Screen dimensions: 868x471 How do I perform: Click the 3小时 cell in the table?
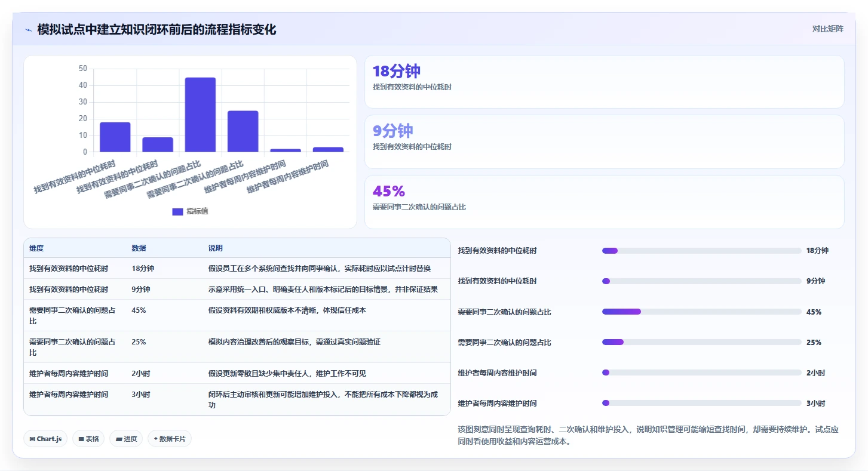pyautogui.click(x=141, y=395)
